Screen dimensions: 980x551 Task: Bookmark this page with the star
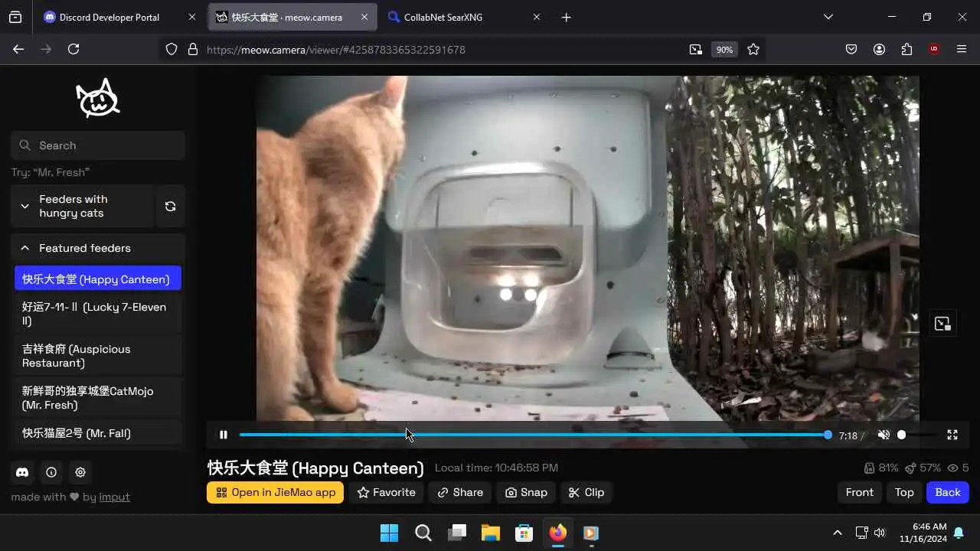pos(753,49)
